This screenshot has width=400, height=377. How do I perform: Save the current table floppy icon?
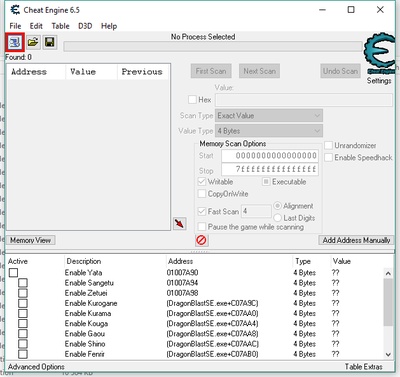click(x=50, y=42)
